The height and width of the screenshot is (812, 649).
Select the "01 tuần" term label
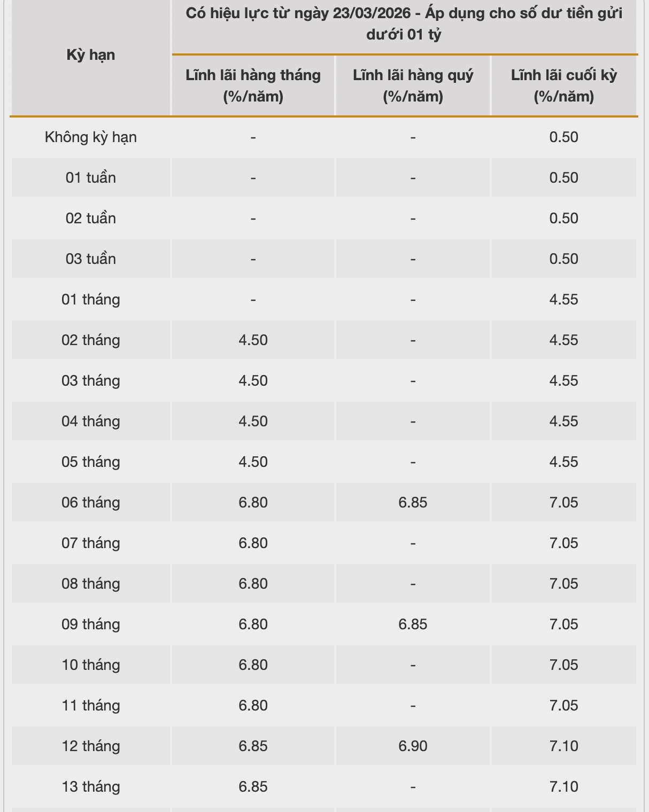[91, 178]
